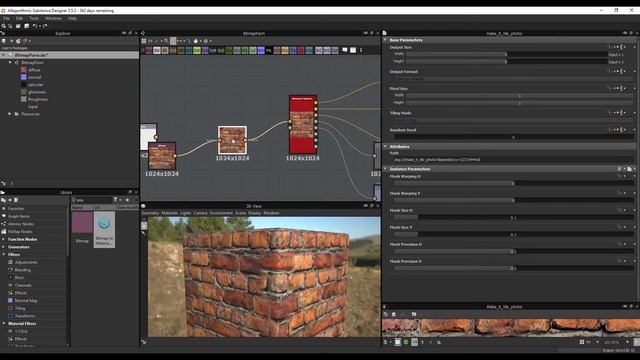640x360 pixels.
Task: Open Atomic Nodes in Library
Action: click(21, 224)
